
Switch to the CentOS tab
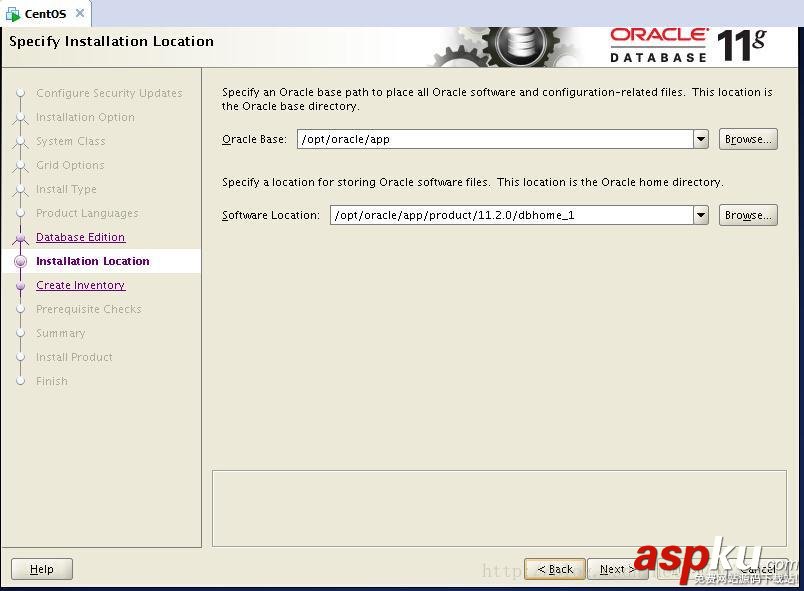(x=45, y=14)
